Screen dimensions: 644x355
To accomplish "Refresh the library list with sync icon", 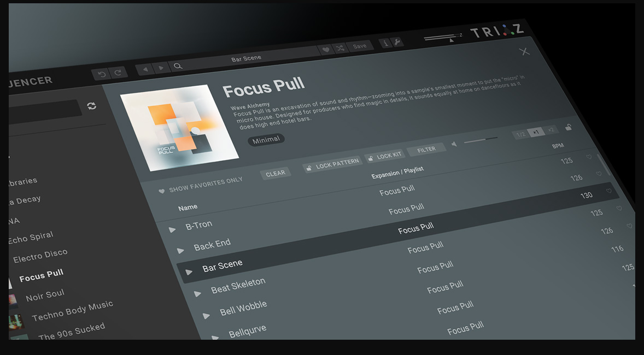I will pyautogui.click(x=92, y=106).
